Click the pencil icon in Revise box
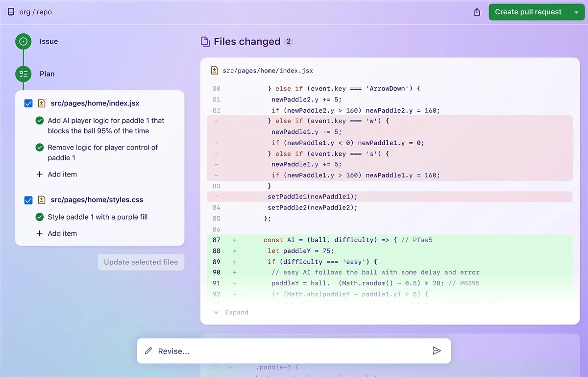Image resolution: width=588 pixels, height=377 pixels. point(148,351)
